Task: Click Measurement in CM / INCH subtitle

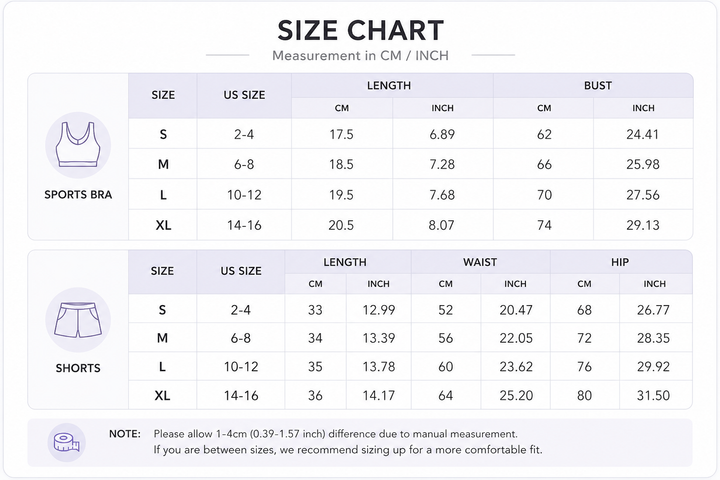Action: (x=360, y=56)
